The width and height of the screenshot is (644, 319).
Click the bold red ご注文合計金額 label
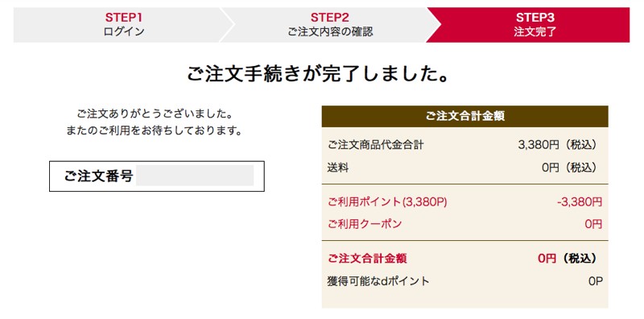click(x=367, y=258)
